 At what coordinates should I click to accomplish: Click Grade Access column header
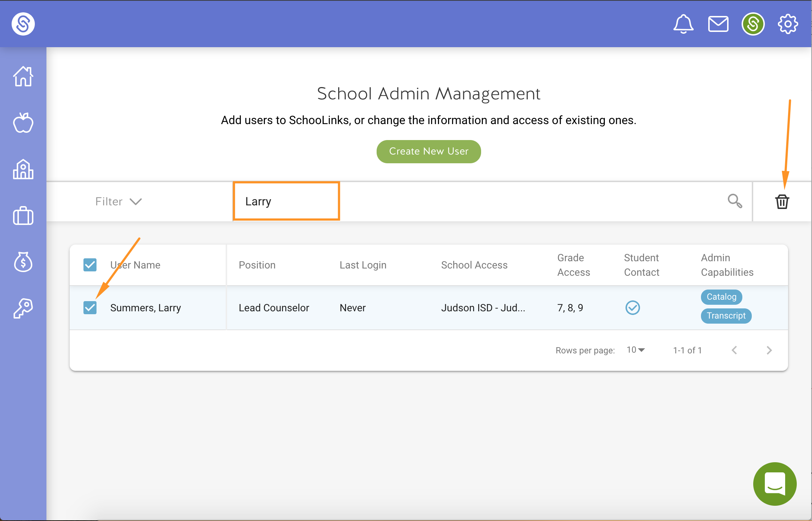point(574,265)
